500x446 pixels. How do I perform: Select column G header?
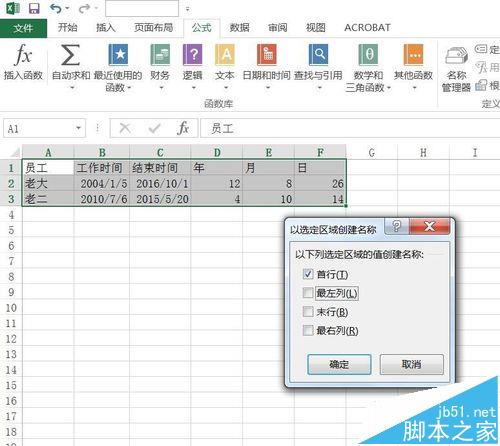coord(372,153)
